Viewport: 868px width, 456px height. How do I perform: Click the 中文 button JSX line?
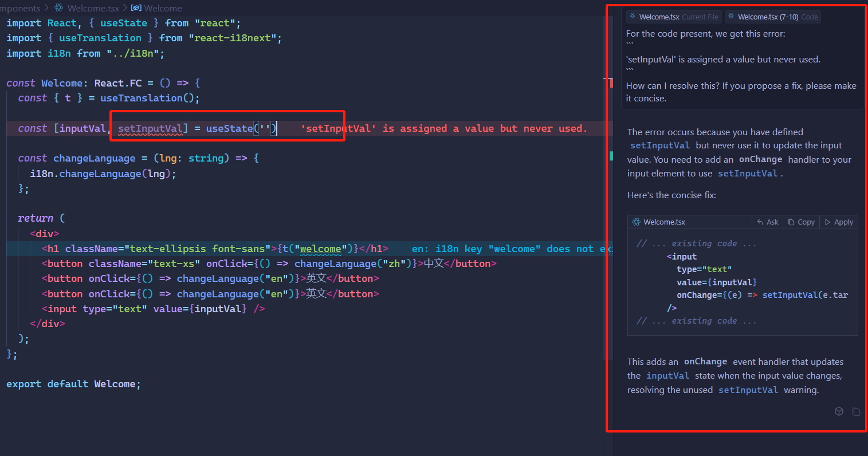pos(269,264)
